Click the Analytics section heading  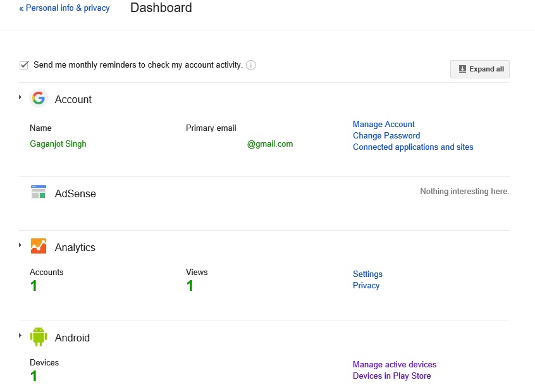75,247
